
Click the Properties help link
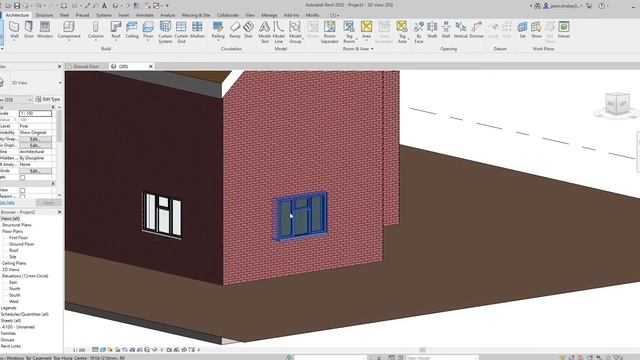pos(7,202)
